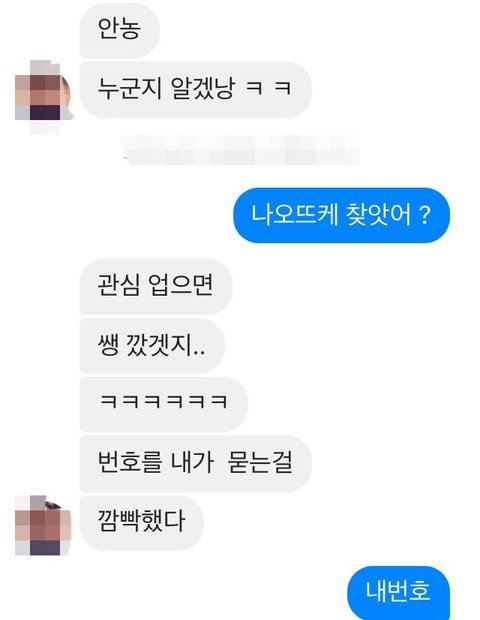The height and width of the screenshot is (620, 480).
Task: Open profile picture beside the last gray message
Action: coord(43,525)
